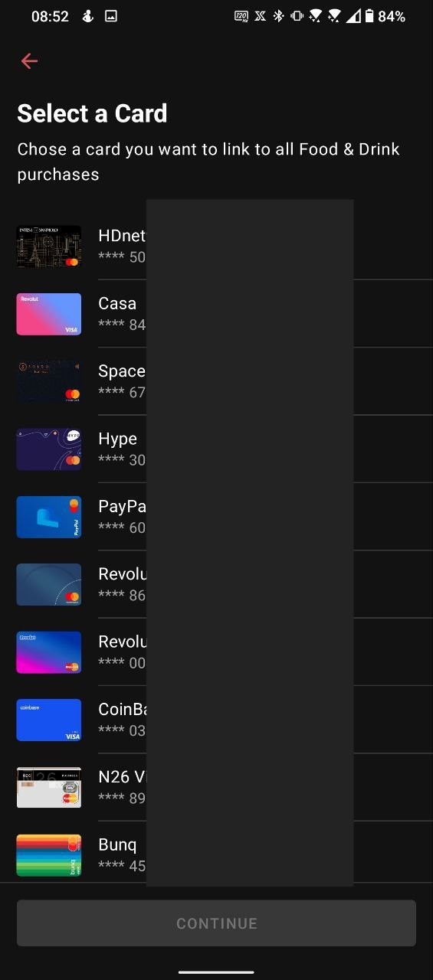The height and width of the screenshot is (980, 433).
Task: Choose the pink Revolut Casa card image
Action: tap(49, 314)
